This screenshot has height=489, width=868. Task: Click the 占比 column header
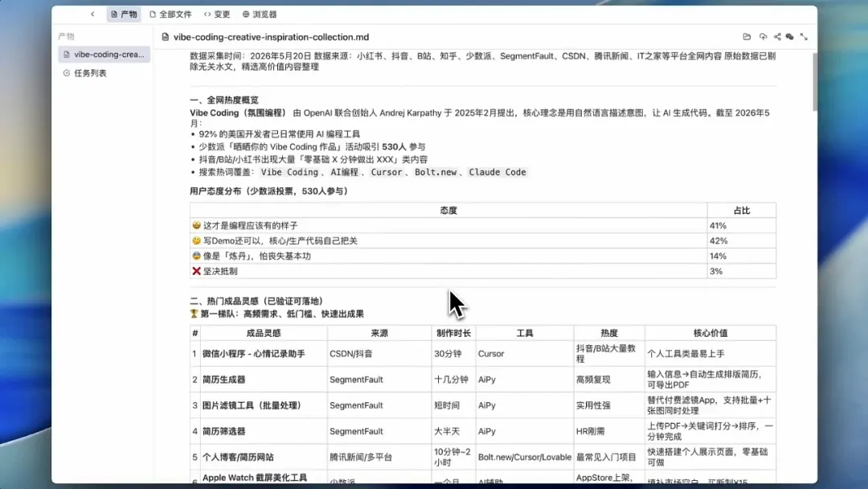point(742,211)
